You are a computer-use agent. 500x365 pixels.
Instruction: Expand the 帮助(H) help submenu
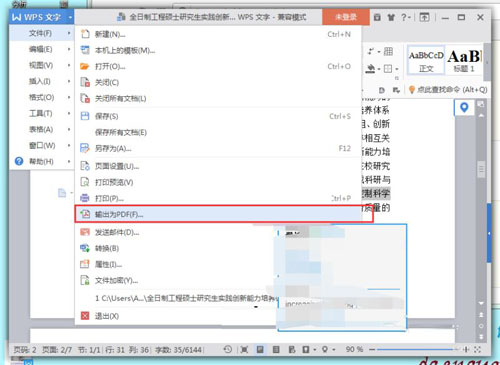[42, 161]
